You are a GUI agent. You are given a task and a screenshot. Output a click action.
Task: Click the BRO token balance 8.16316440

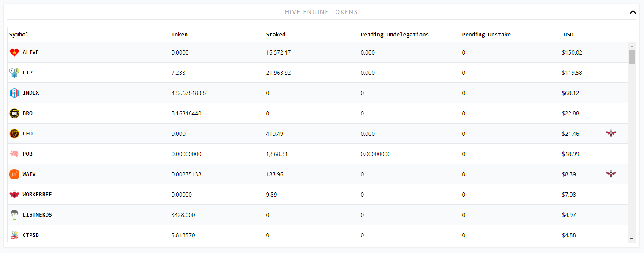click(x=186, y=113)
